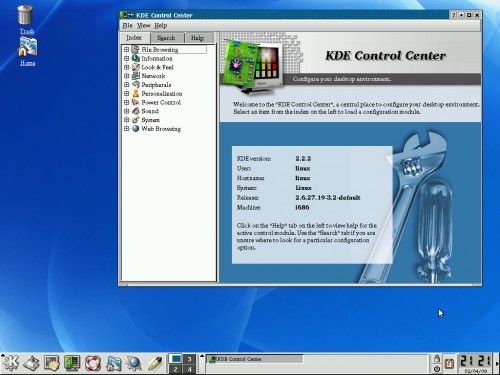Image resolution: width=500 pixels, height=375 pixels.
Task: Expand the Power Control tree node
Action: (x=127, y=102)
